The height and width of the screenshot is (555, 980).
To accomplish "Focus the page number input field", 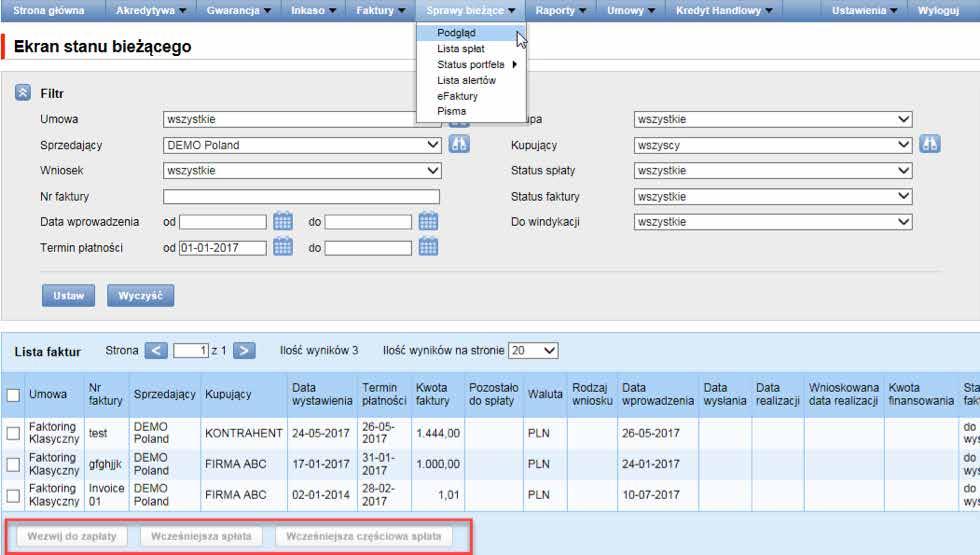I will [x=191, y=351].
